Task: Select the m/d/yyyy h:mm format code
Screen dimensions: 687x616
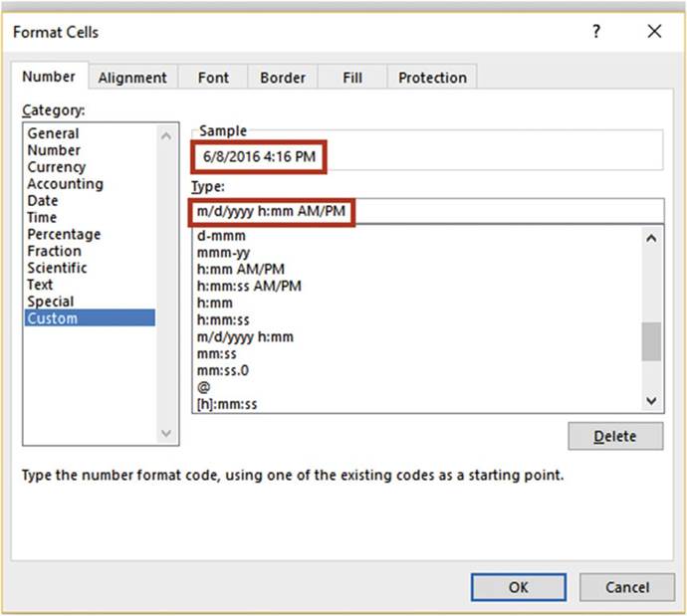Action: (246, 337)
